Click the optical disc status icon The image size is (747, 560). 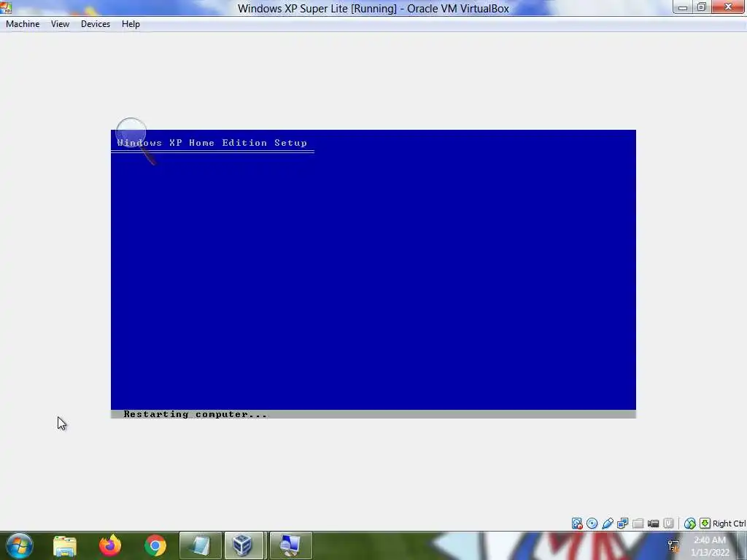[592, 524]
